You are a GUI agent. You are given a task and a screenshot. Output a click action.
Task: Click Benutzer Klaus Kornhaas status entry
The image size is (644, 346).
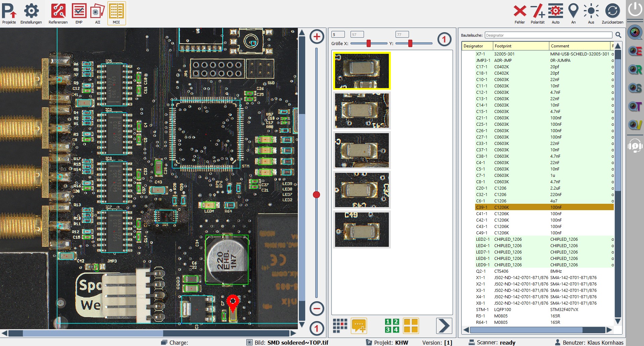589,342
